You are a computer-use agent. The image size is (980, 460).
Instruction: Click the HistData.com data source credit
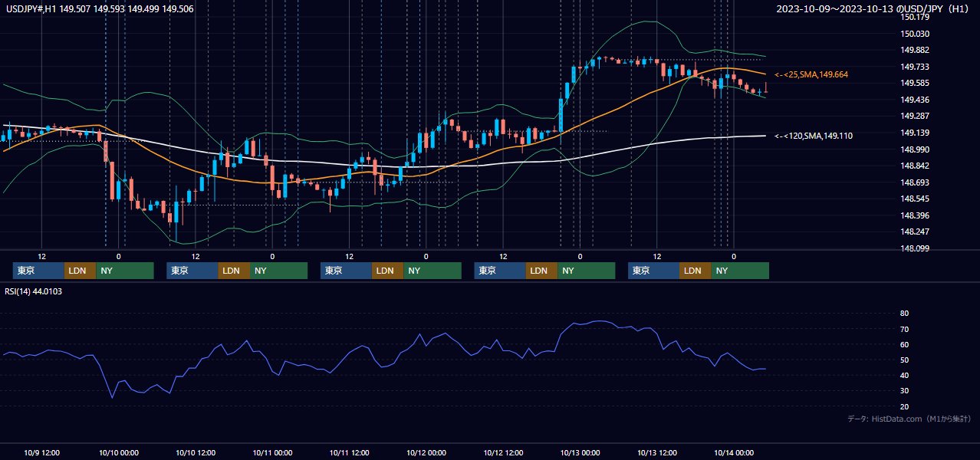tap(909, 419)
